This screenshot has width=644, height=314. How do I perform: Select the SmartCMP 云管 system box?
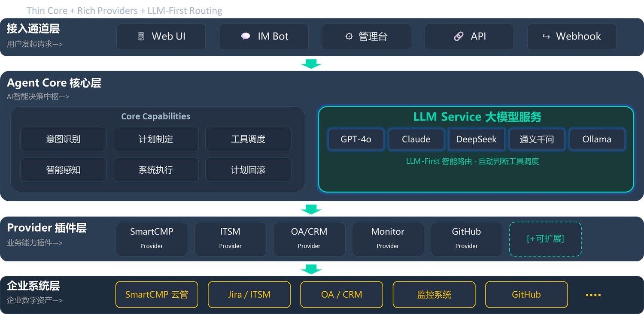157,295
